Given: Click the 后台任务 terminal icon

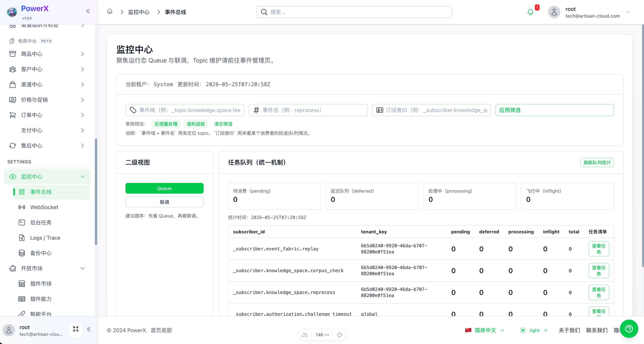Looking at the screenshot, I should 22,222.
